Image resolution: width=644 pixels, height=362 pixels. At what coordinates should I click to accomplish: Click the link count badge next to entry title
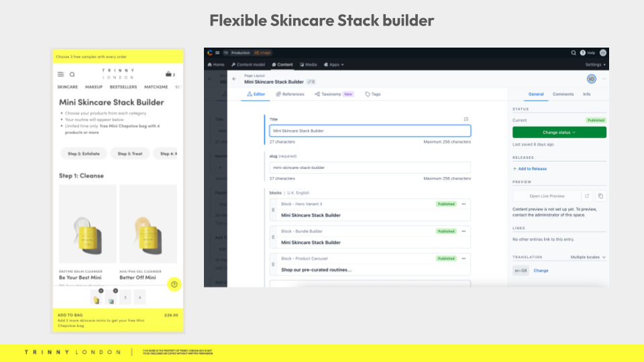311,82
